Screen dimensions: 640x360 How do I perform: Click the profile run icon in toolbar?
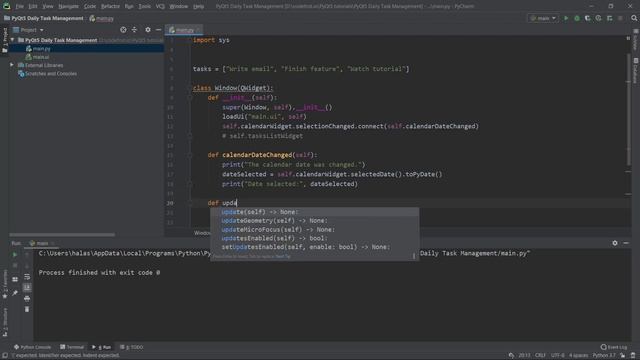[598, 18]
